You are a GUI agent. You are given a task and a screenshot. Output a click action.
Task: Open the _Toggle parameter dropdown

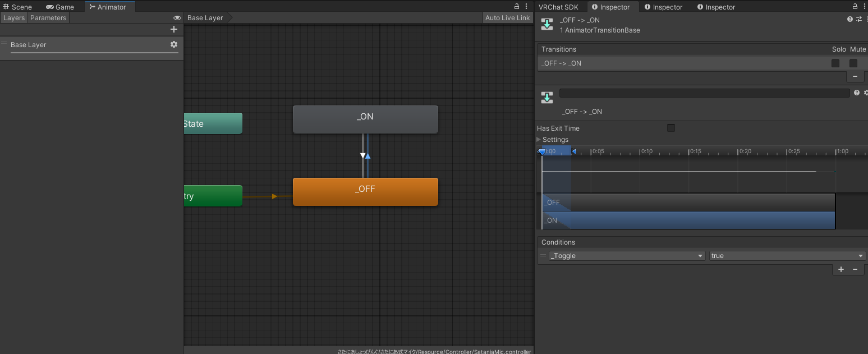627,256
